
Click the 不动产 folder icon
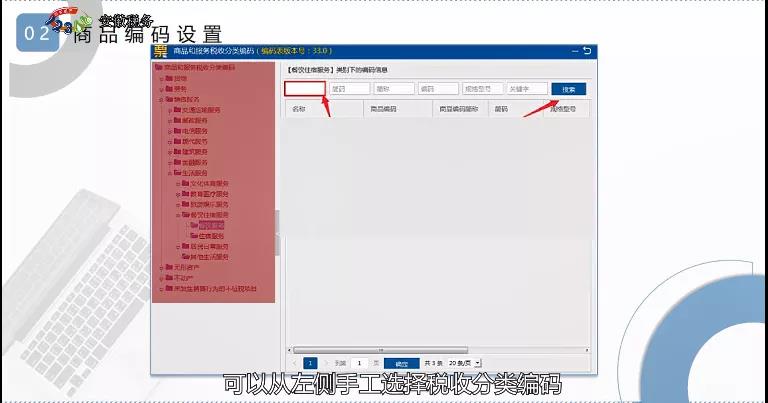pos(169,278)
